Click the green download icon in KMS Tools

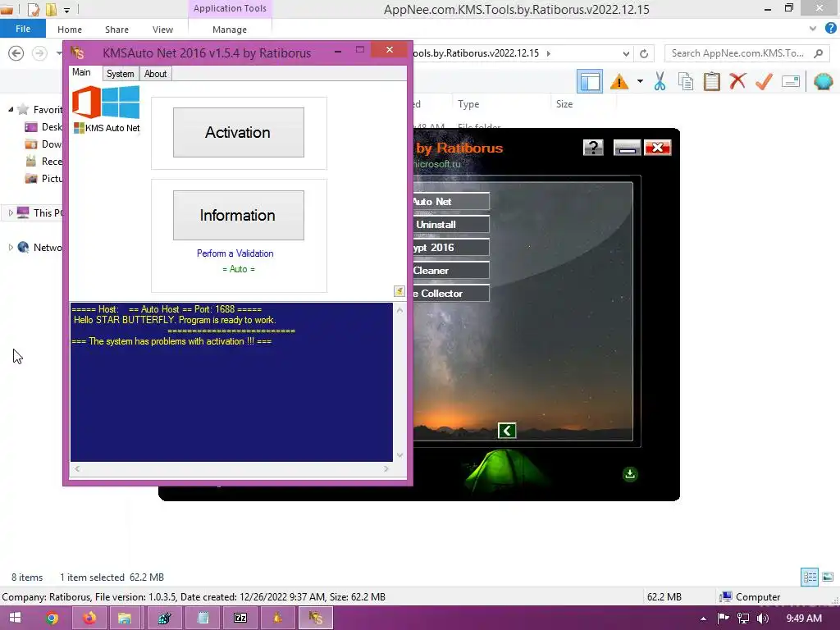630,473
